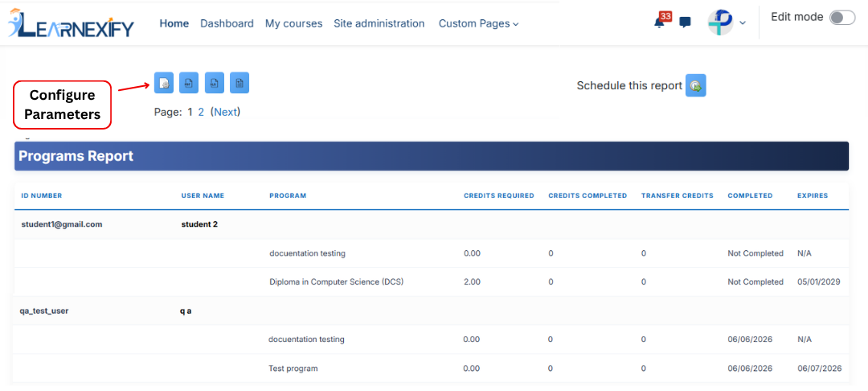Click the COMPLETED column header
This screenshot has height=391, width=868.
(x=750, y=195)
